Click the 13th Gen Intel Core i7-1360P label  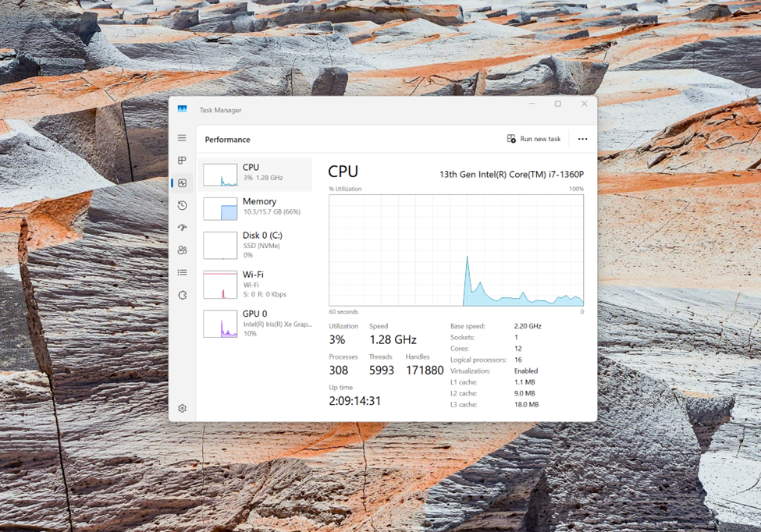(511, 174)
